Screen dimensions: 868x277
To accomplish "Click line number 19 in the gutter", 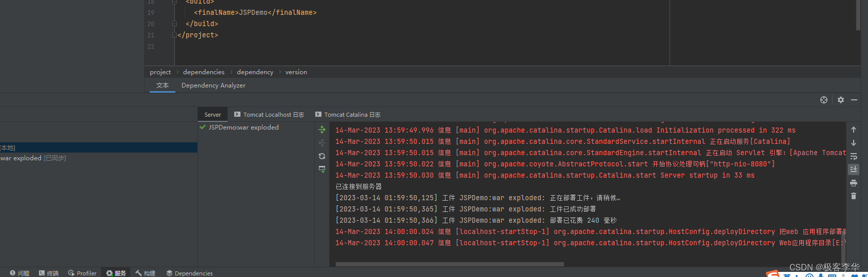I will pyautogui.click(x=151, y=12).
